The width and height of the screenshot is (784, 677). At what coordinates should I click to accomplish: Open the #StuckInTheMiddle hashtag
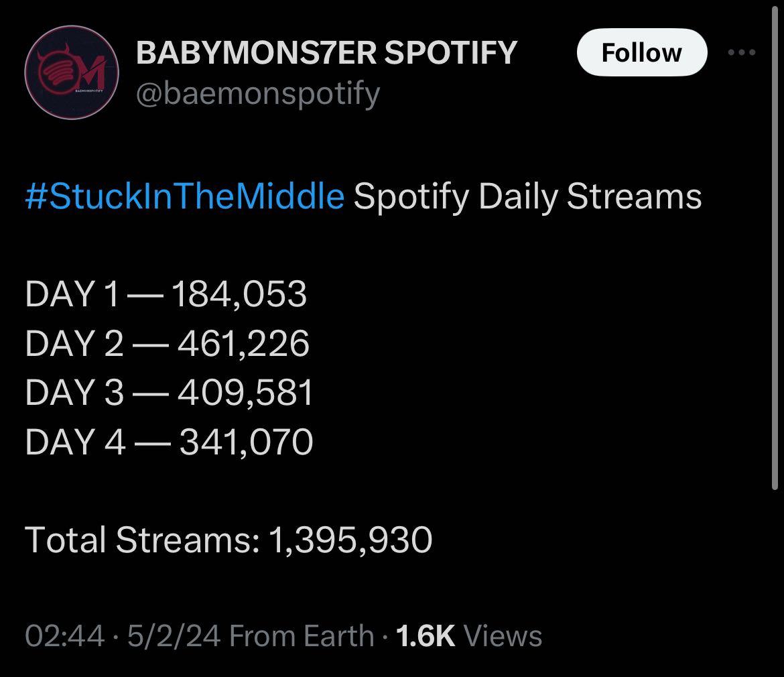tap(184, 196)
